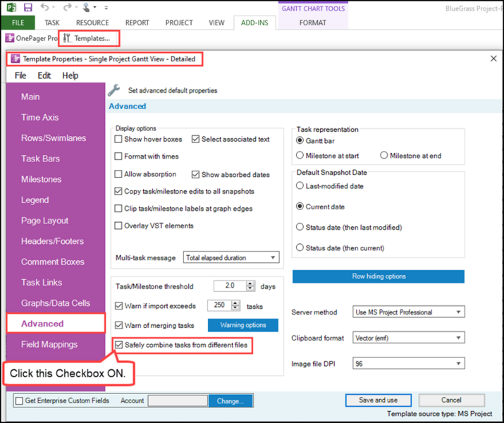
Task: Open the dialog's File menu
Action: [20, 75]
